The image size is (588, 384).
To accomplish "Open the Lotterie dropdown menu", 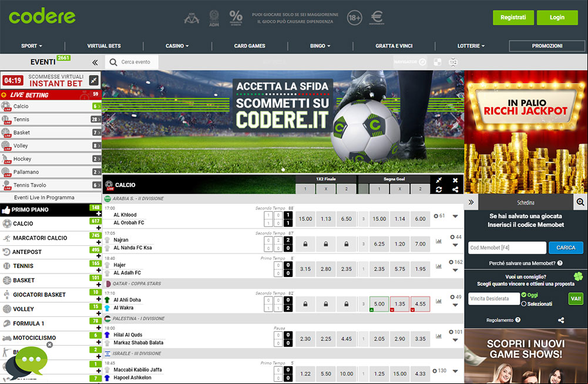I will click(471, 46).
